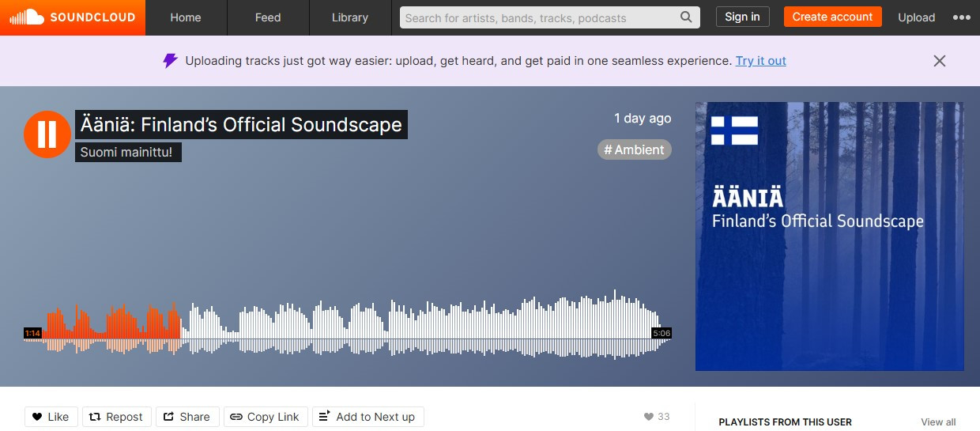Open the three-dots more menu
The width and height of the screenshot is (980, 431).
click(961, 17)
